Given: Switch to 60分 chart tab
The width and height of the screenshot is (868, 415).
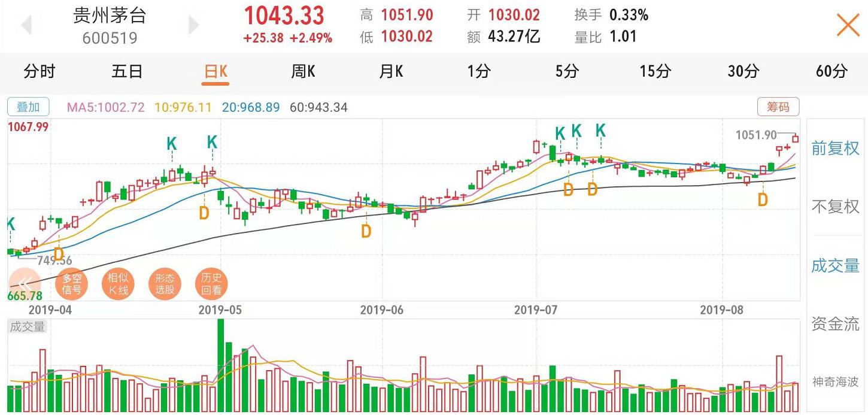Looking at the screenshot, I should [831, 72].
